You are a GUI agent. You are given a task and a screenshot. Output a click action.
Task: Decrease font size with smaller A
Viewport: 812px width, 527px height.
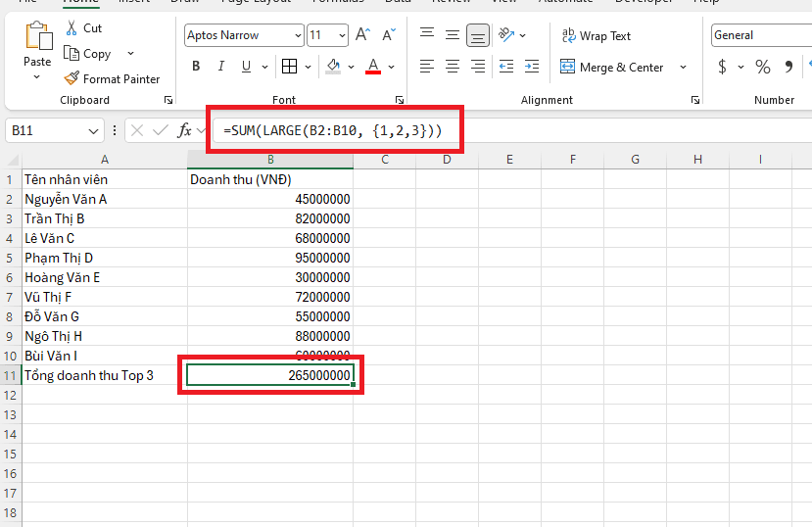click(389, 34)
